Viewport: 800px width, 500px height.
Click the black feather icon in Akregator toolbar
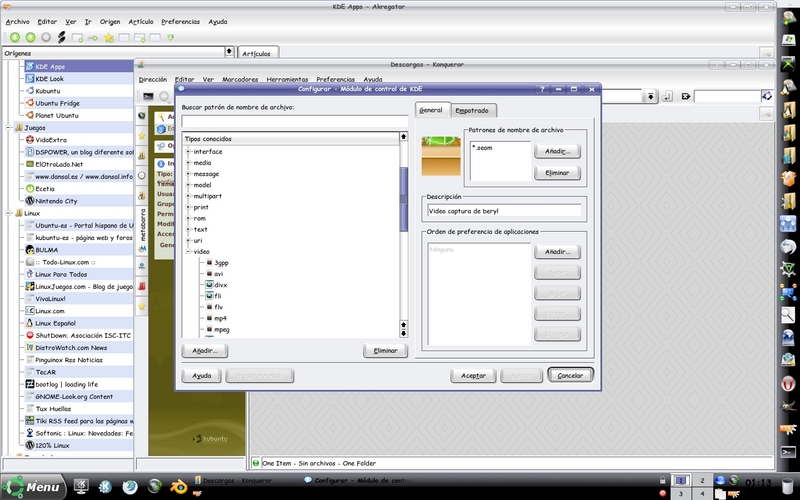click(x=61, y=37)
